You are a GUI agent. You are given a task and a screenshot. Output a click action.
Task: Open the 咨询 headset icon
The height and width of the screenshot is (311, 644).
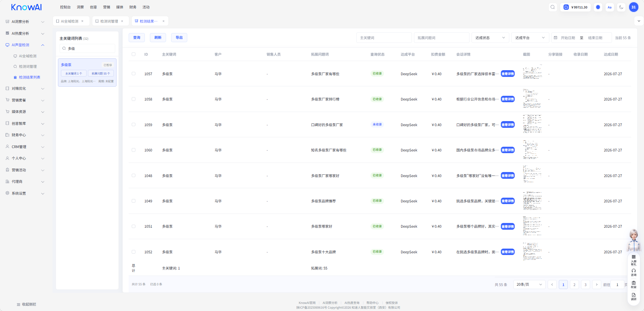(634, 272)
